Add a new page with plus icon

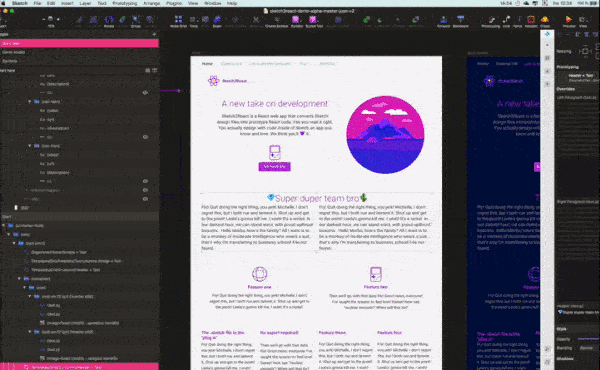click(x=154, y=34)
